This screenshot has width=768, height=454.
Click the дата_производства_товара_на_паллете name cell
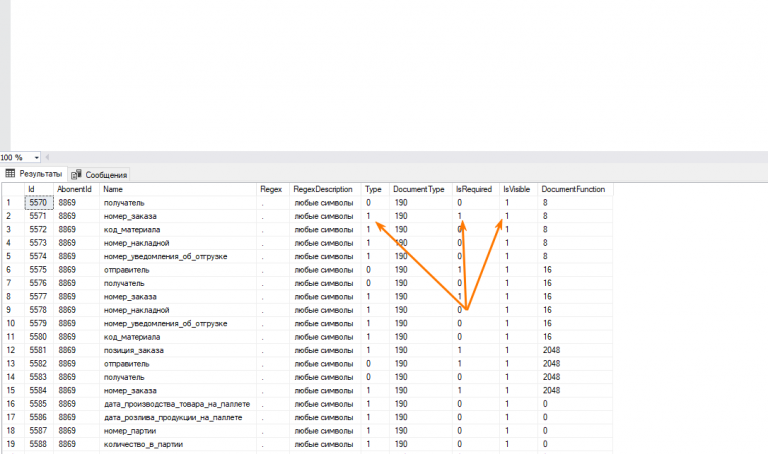coord(178,404)
